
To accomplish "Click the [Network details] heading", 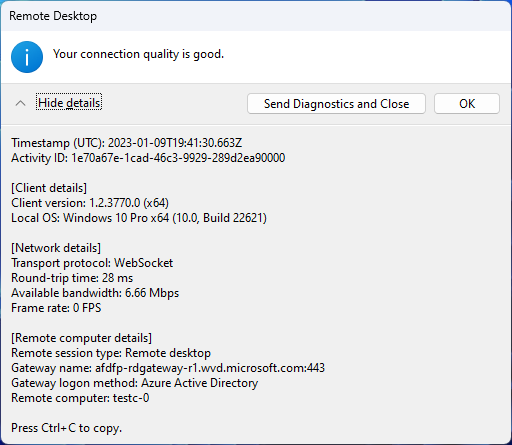I will (56, 248).
